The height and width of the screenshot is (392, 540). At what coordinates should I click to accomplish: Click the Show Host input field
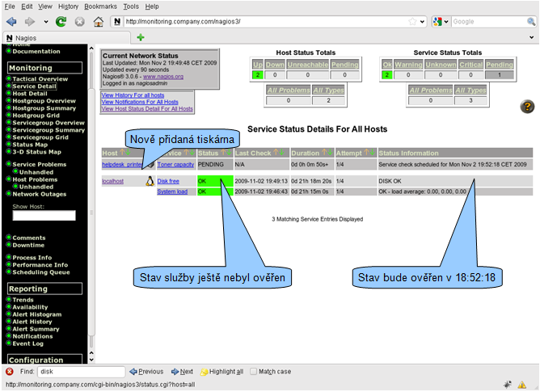point(44,216)
